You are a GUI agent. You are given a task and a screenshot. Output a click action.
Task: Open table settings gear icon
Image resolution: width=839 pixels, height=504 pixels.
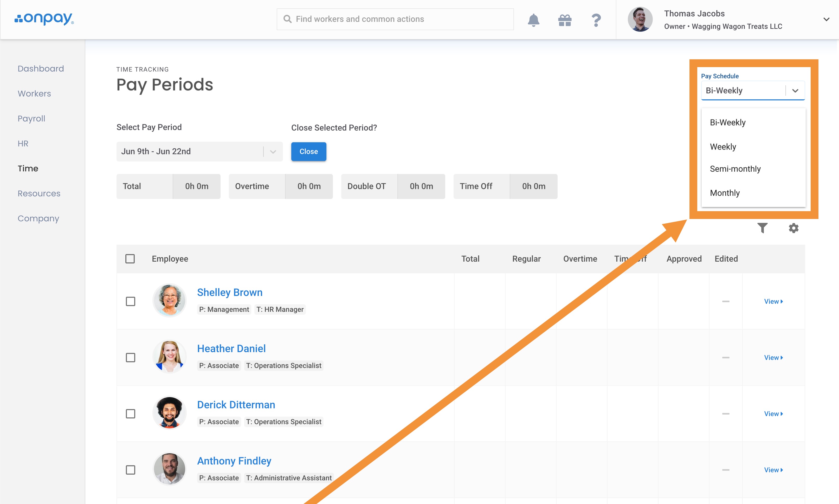click(793, 228)
